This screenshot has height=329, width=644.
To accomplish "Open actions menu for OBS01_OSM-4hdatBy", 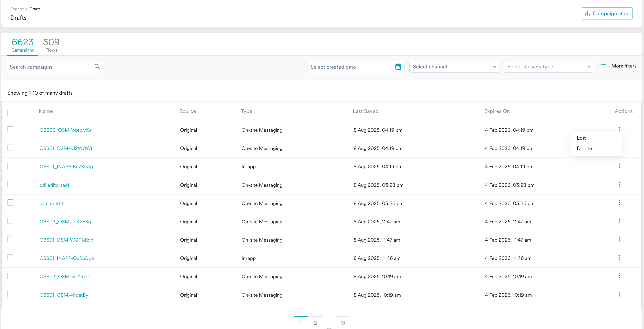I will (619, 294).
